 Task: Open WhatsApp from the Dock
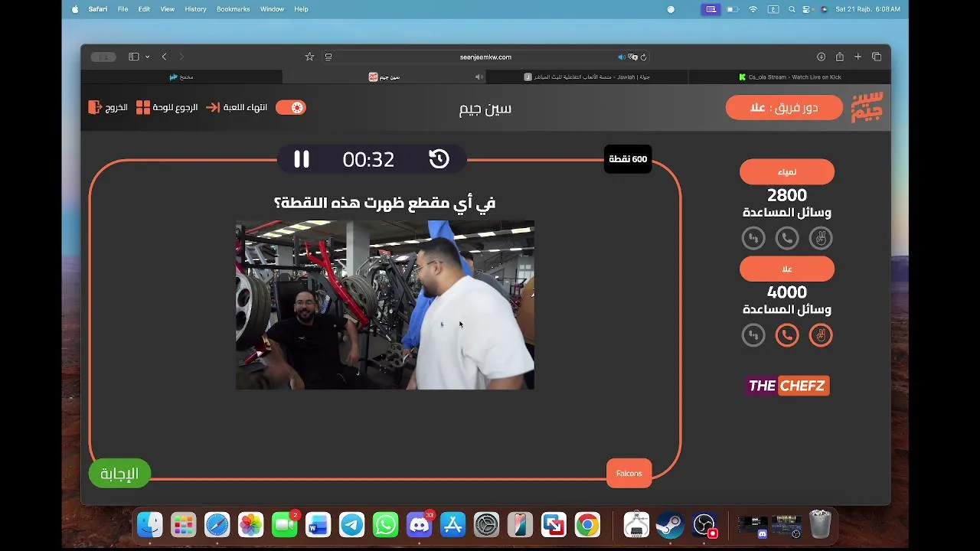386,525
